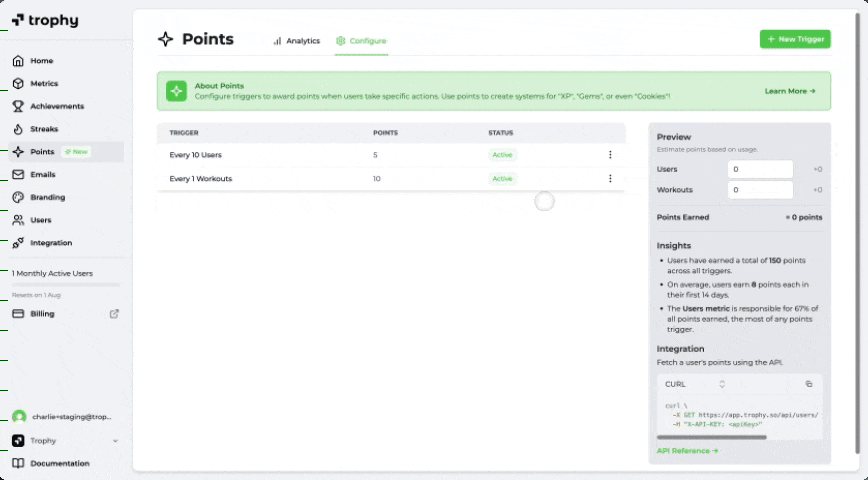
Task: Click the Users people icon in the sidebar
Action: pos(18,220)
